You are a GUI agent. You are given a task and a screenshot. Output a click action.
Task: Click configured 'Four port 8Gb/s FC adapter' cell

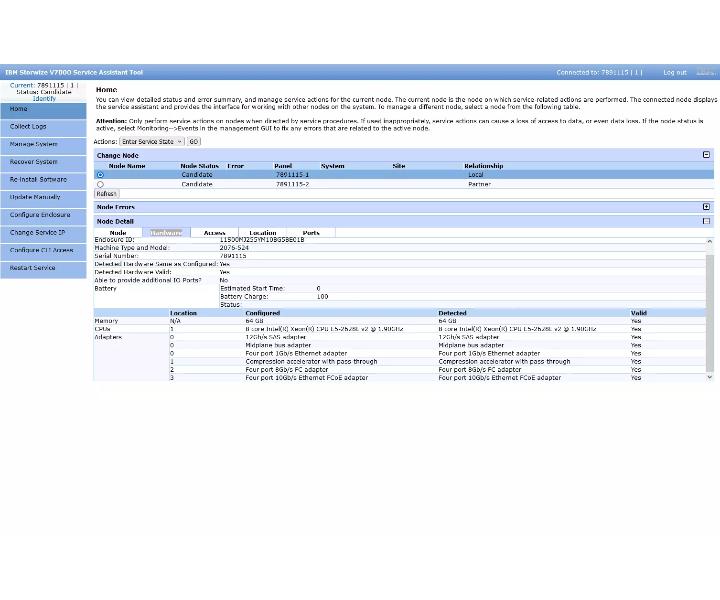tap(287, 370)
